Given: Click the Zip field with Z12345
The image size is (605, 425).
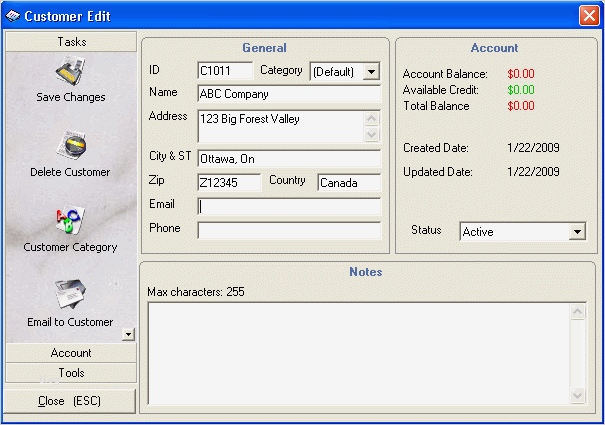Looking at the screenshot, I should tap(229, 183).
